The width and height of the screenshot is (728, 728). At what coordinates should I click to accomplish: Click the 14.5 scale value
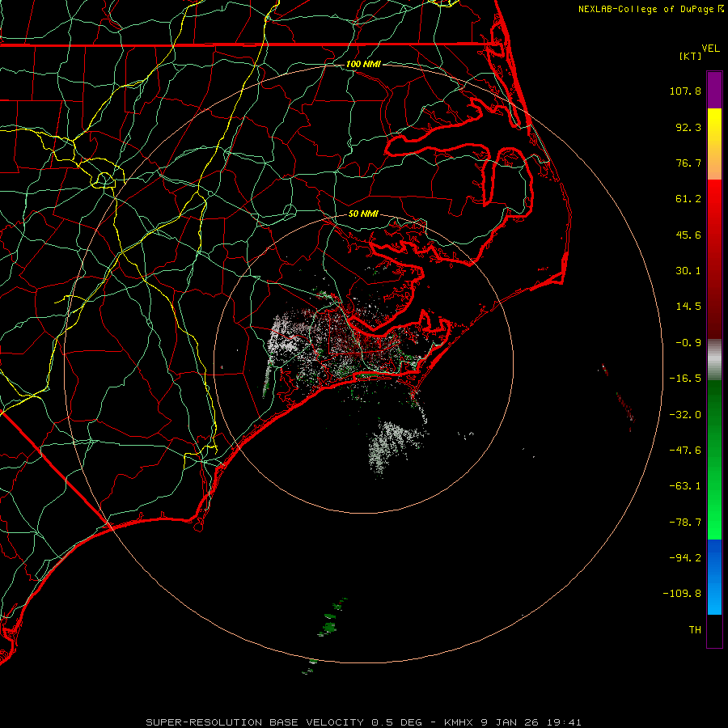(x=688, y=307)
